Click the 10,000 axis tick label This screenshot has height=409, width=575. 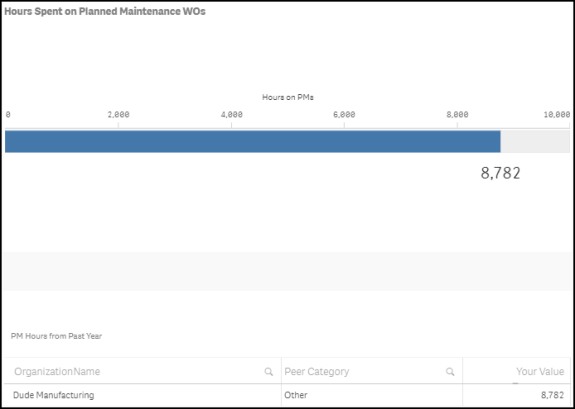[557, 115]
